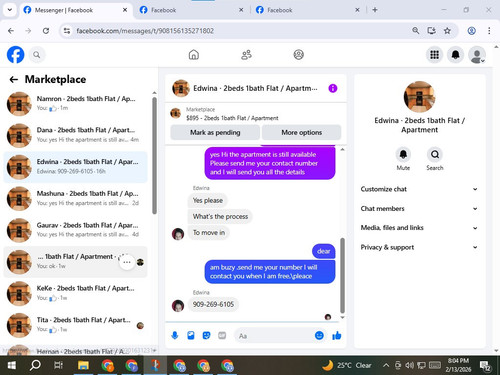
Task: Click More options button
Action: 302,132
